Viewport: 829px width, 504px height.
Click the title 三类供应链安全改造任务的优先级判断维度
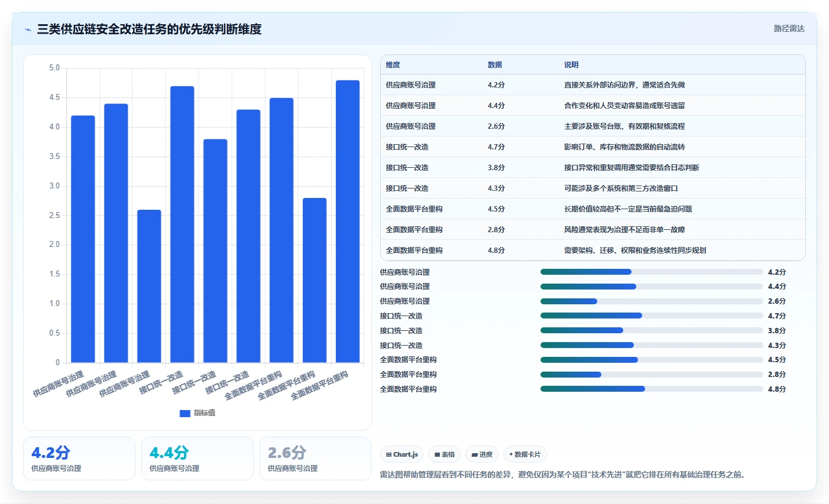[150, 29]
